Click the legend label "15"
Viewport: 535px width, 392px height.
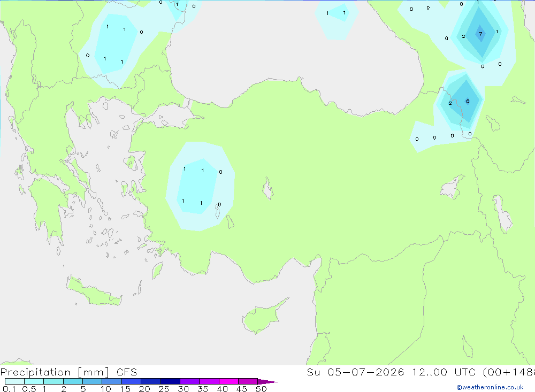pos(125,389)
